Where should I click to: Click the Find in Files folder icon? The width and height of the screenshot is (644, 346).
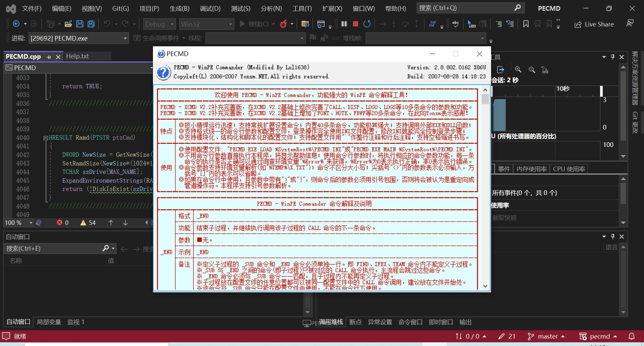305,24
